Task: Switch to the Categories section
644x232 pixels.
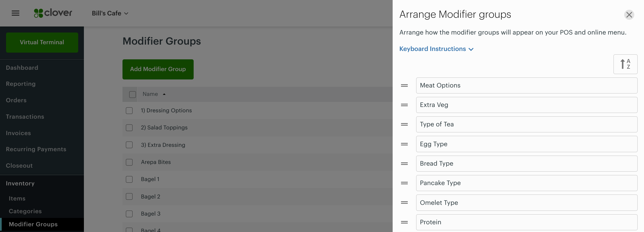Action: (x=25, y=211)
